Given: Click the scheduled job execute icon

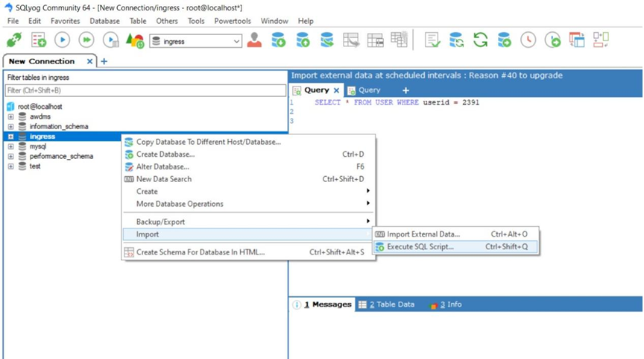Looking at the screenshot, I should pyautogui.click(x=552, y=40).
